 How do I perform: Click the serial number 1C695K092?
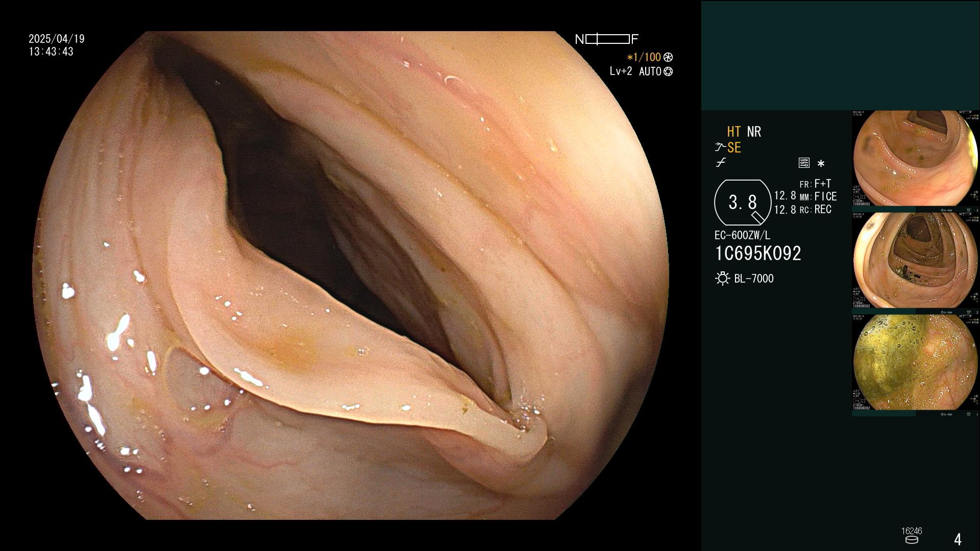coord(758,253)
